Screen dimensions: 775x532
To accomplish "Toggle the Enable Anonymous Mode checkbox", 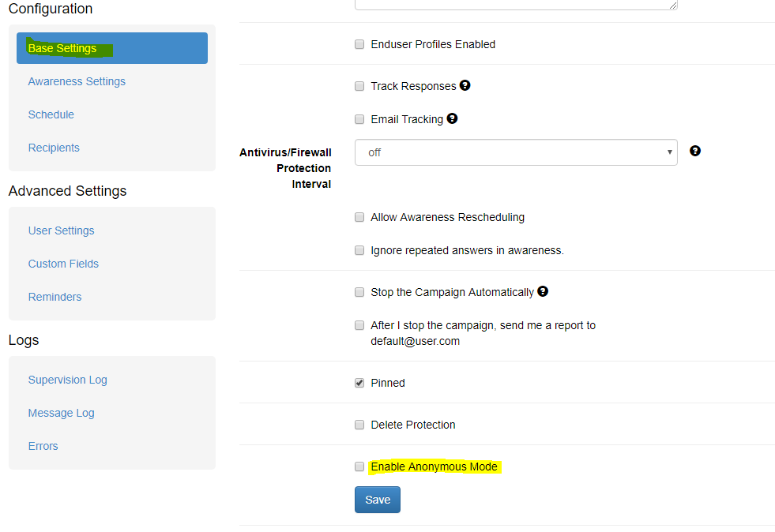I will [359, 466].
